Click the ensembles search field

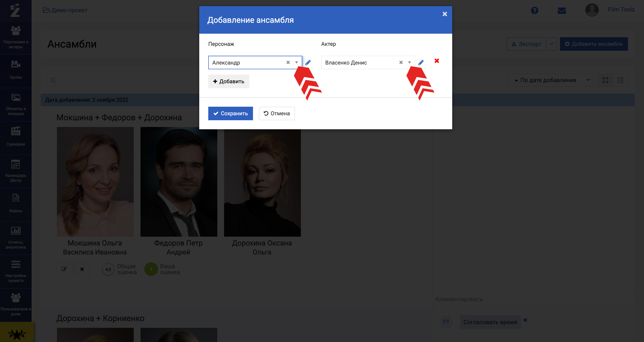tap(81, 80)
